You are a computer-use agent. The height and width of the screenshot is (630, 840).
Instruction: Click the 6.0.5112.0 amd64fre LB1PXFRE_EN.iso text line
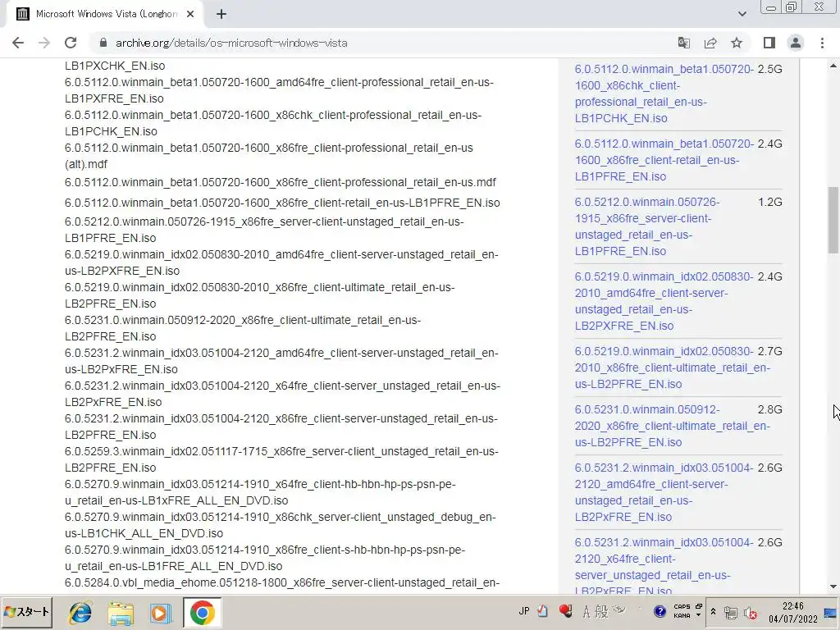click(x=279, y=90)
